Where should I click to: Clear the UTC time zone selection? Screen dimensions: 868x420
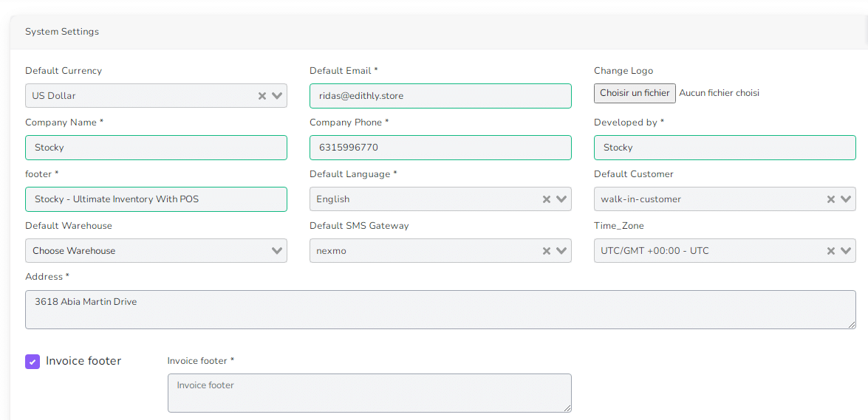[831, 251]
